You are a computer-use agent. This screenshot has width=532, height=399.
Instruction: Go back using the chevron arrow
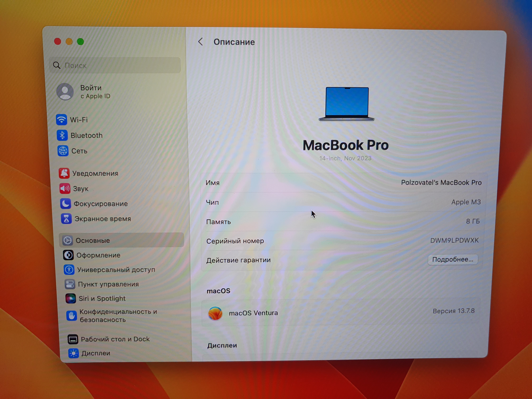coord(200,42)
